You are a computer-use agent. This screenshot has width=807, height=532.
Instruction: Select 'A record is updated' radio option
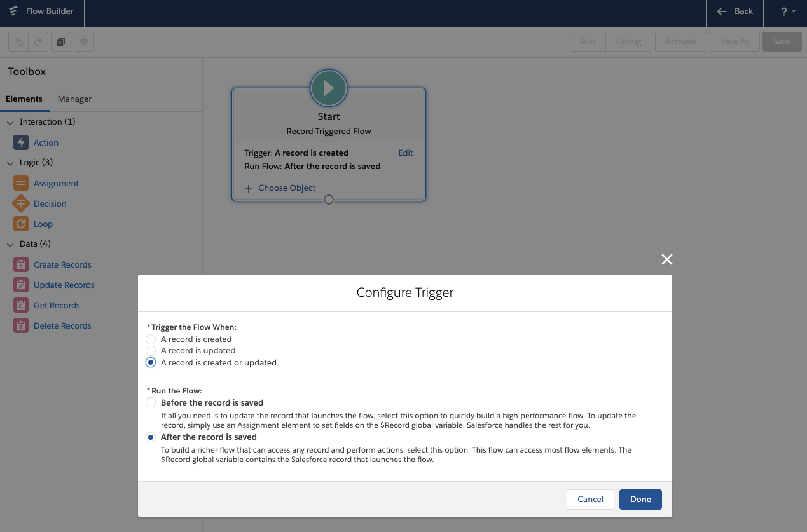coord(151,351)
